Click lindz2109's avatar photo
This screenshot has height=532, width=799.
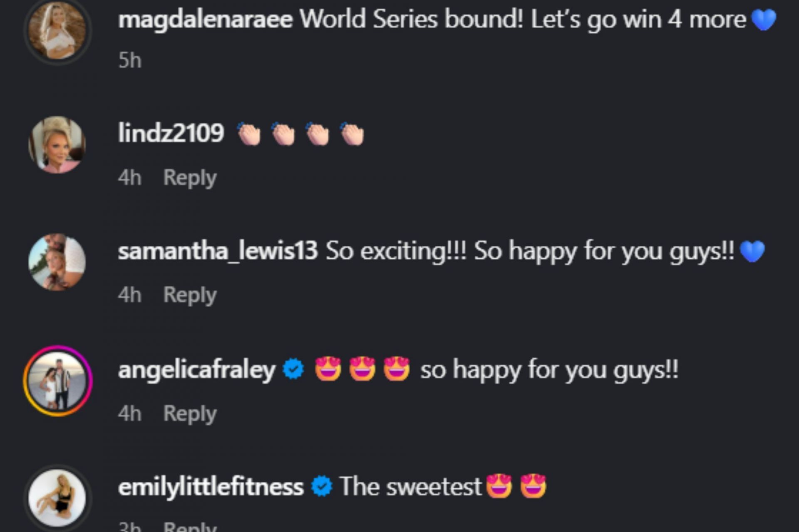[x=57, y=144]
